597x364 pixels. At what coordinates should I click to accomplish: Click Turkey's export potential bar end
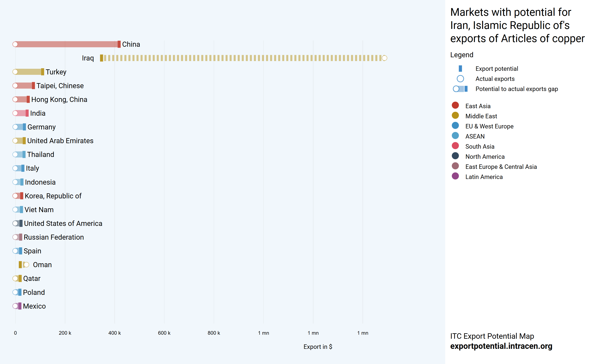43,72
